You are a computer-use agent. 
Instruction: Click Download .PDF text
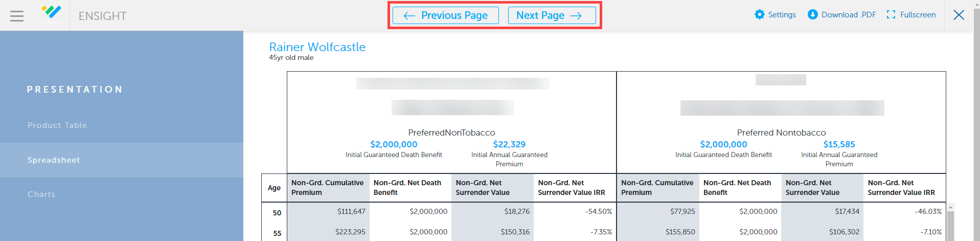(x=849, y=15)
